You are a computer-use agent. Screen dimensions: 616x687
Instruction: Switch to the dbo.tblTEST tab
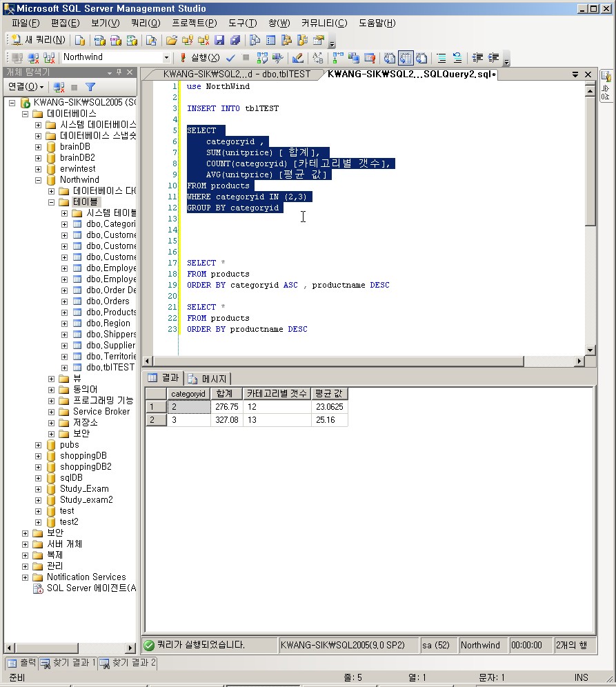click(237, 74)
